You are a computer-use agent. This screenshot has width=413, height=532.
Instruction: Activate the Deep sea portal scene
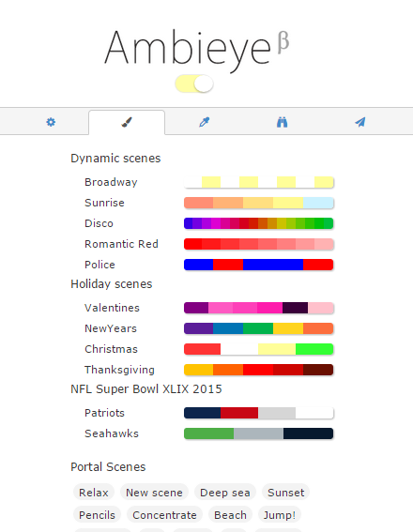[225, 493]
